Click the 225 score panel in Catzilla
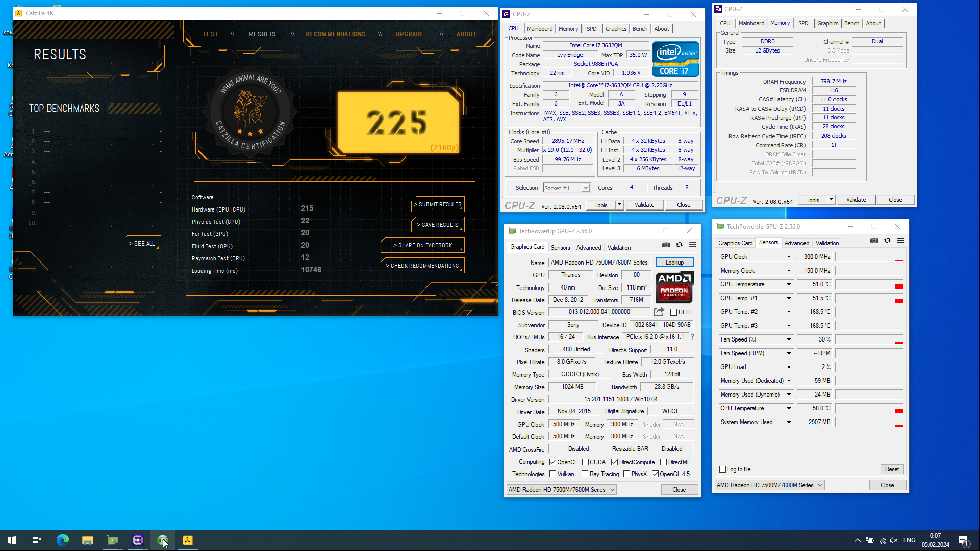 398,122
